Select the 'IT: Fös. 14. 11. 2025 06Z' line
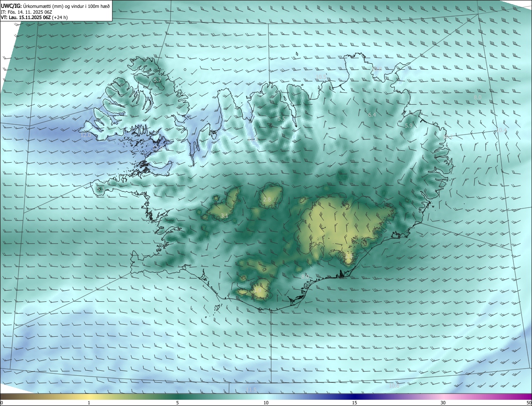Viewport: 532px width, 406px height. click(26, 12)
